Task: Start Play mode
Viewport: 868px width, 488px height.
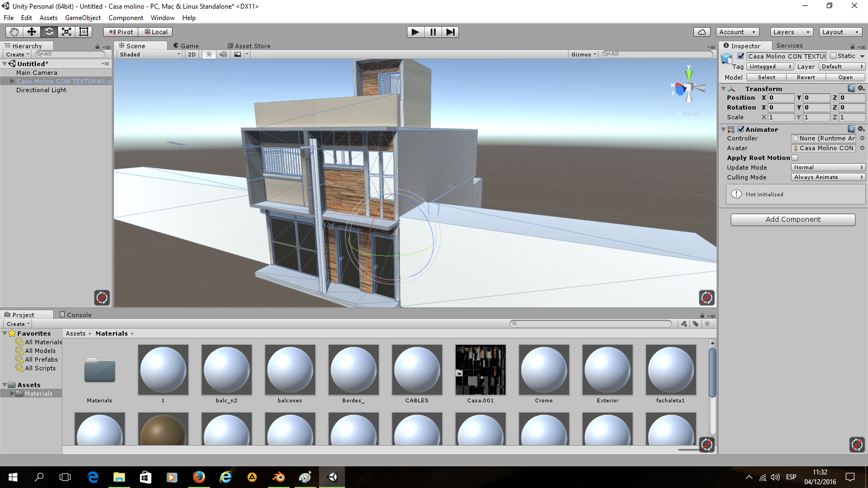Action: coord(416,32)
